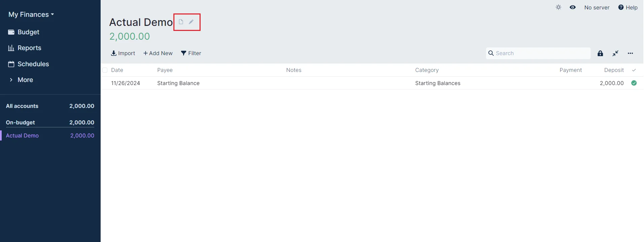Switch theme using the sun icon
The width and height of the screenshot is (644, 242).
click(558, 7)
